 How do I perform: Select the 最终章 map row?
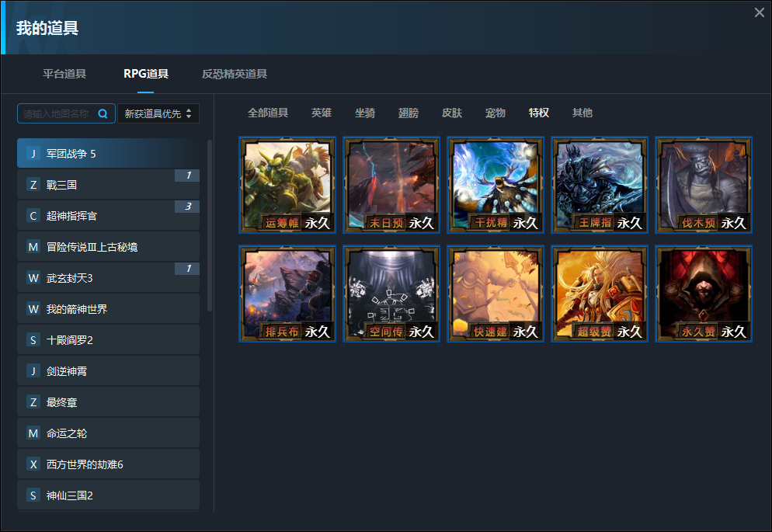[x=108, y=402]
